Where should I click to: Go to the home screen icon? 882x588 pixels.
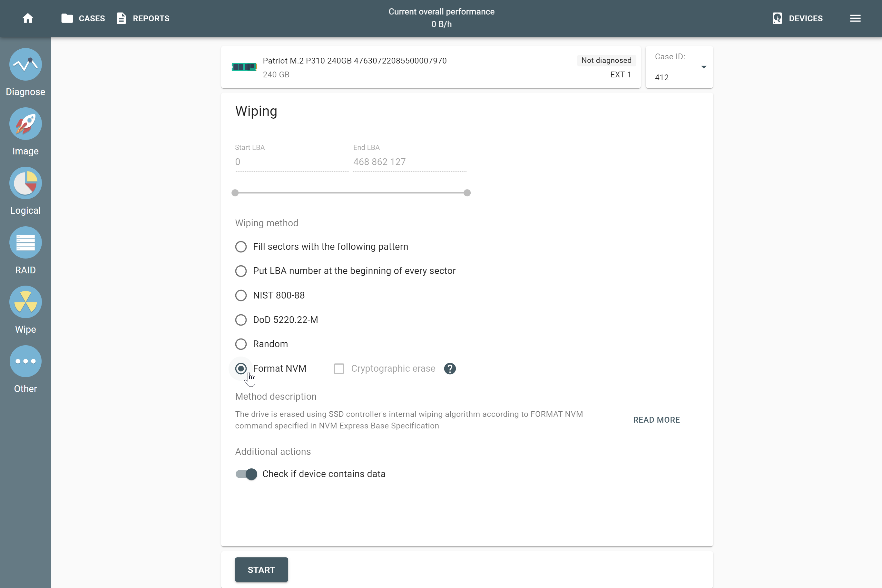pyautogui.click(x=28, y=18)
